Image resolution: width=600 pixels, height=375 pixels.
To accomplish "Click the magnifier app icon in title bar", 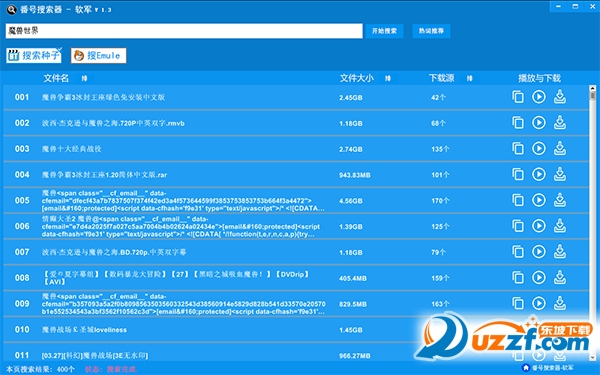I will coord(11,10).
